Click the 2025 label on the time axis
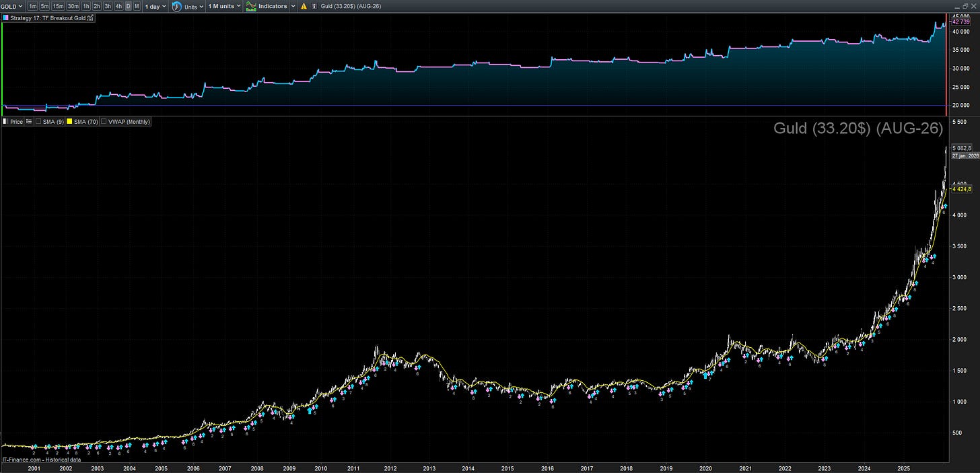Image resolution: width=980 pixels, height=473 pixels. tap(903, 468)
